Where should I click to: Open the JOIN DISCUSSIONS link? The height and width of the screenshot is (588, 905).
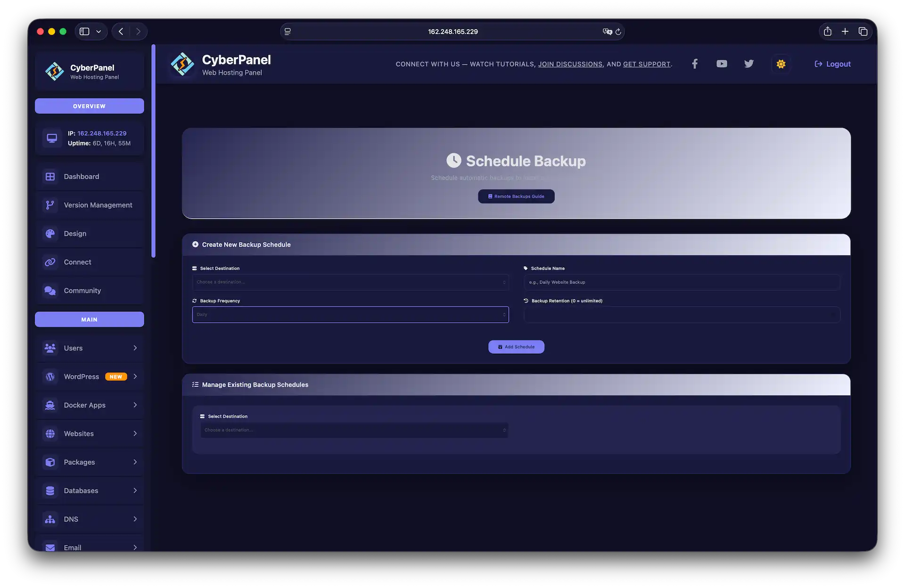[x=570, y=64]
